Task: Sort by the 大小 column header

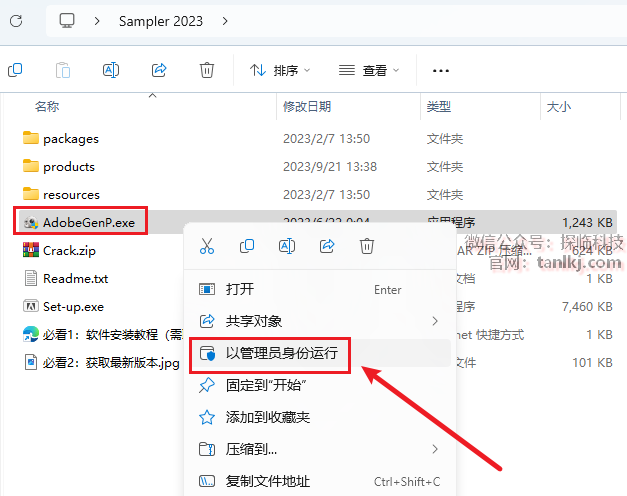Action: click(x=559, y=106)
